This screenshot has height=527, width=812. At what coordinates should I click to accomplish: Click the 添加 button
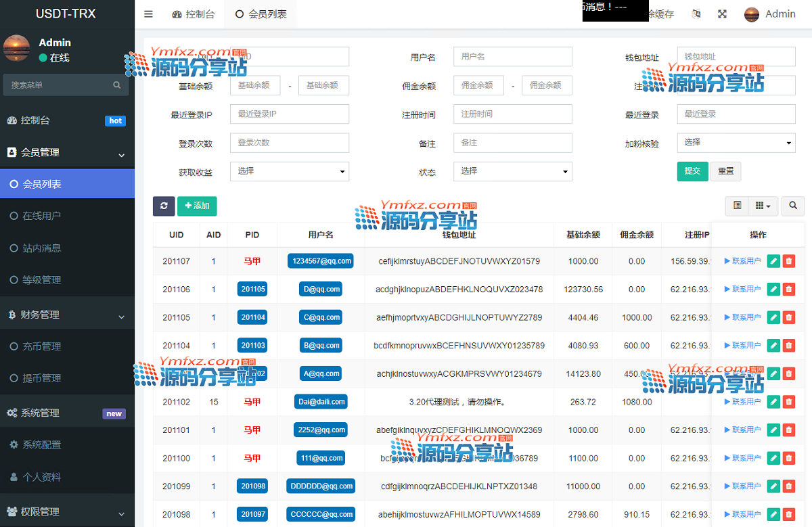click(x=197, y=206)
